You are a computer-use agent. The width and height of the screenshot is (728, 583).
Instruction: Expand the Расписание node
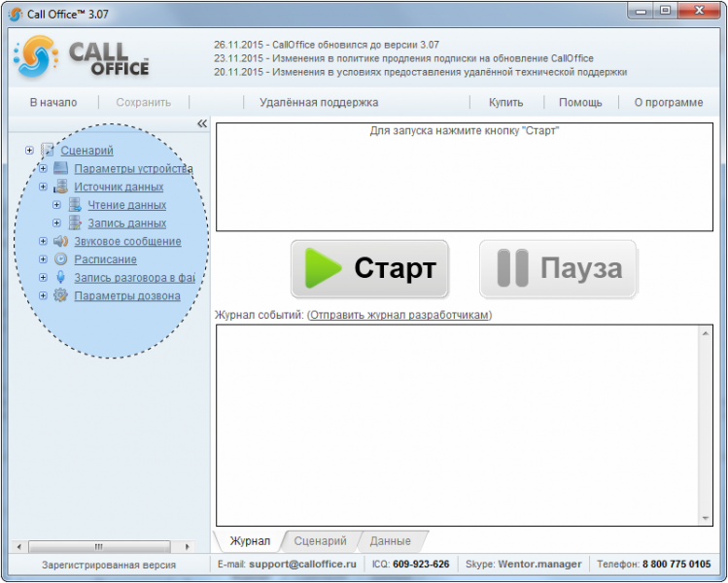pyautogui.click(x=43, y=259)
